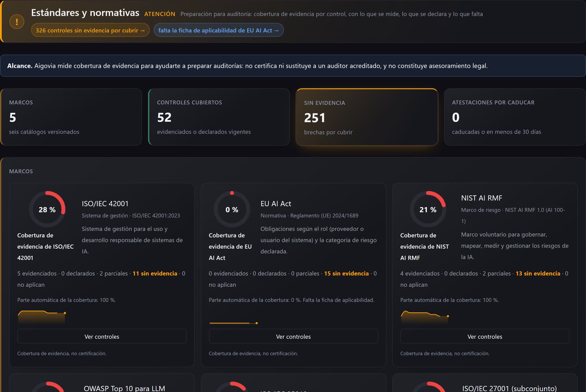
Task: Click the ISO/IEC 42001 coverage trend sparkline
Action: point(41,317)
